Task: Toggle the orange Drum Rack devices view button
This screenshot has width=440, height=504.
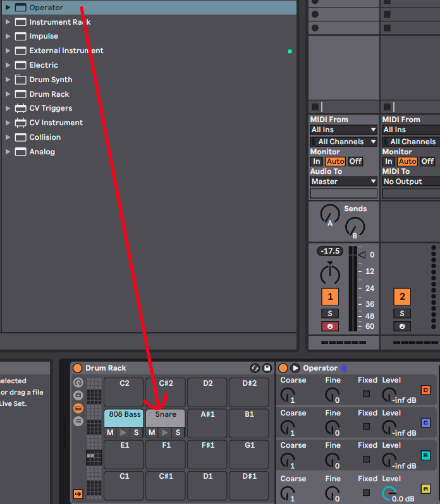Action: [78, 409]
